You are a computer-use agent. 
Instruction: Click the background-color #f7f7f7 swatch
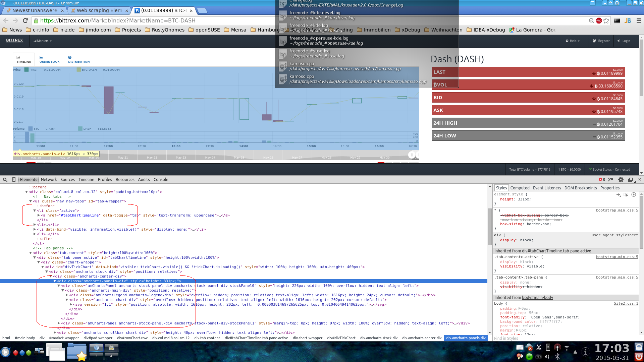point(542,322)
